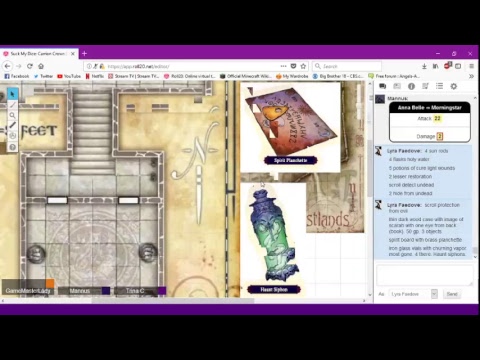The height and width of the screenshot is (360, 480).
Task: Activate the Zoom magnifier tool
Action: pyautogui.click(x=12, y=115)
